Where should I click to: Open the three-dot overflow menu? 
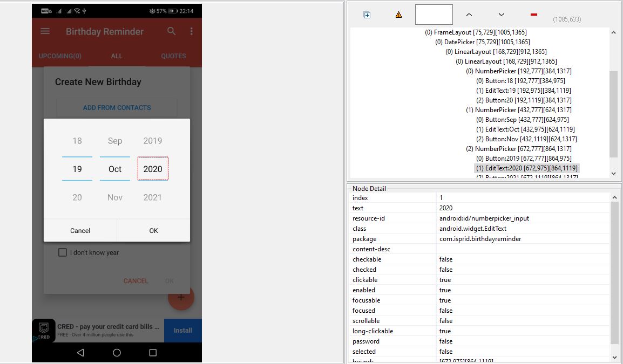(191, 31)
